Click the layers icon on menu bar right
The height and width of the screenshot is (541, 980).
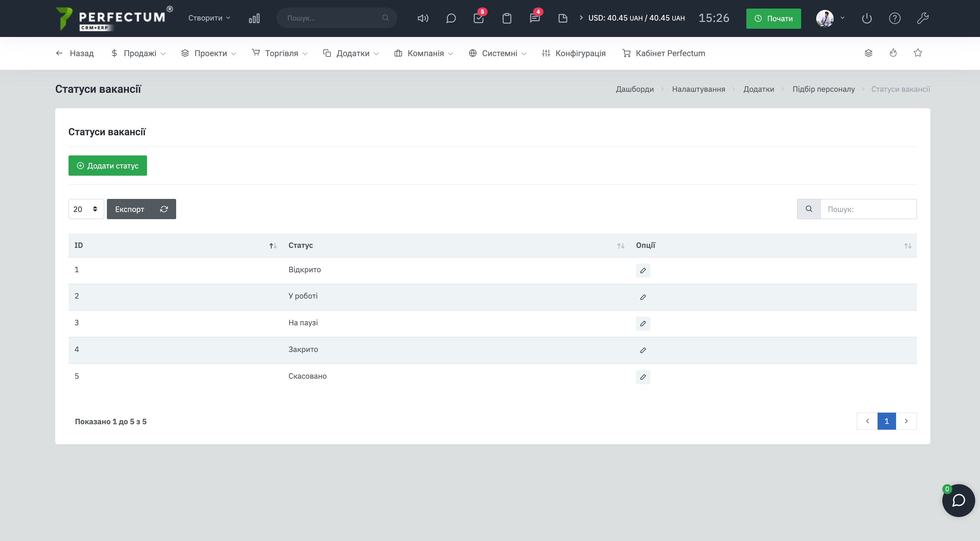click(868, 53)
